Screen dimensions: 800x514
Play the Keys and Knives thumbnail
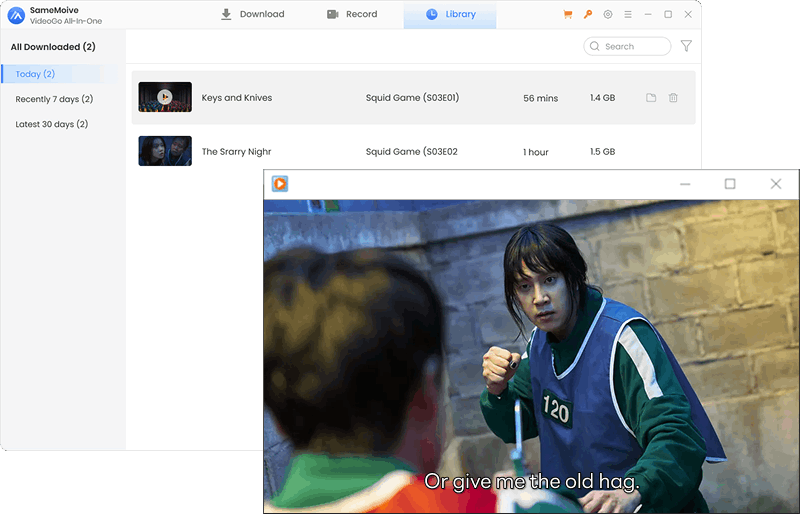coord(165,97)
